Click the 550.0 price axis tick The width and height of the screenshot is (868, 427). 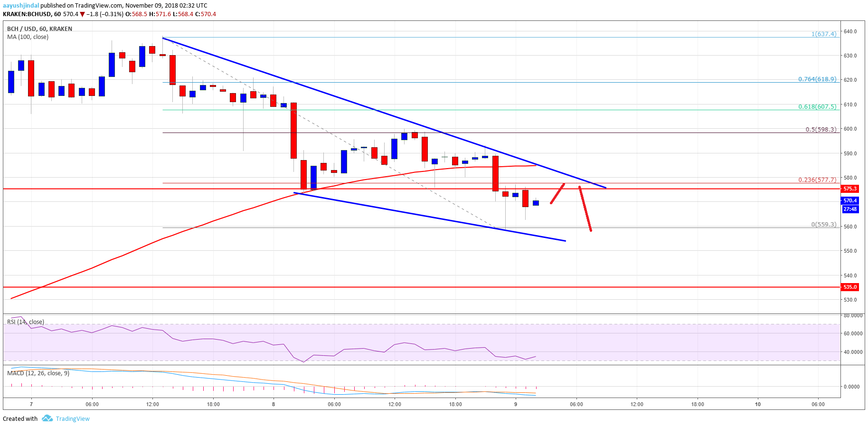click(850, 251)
